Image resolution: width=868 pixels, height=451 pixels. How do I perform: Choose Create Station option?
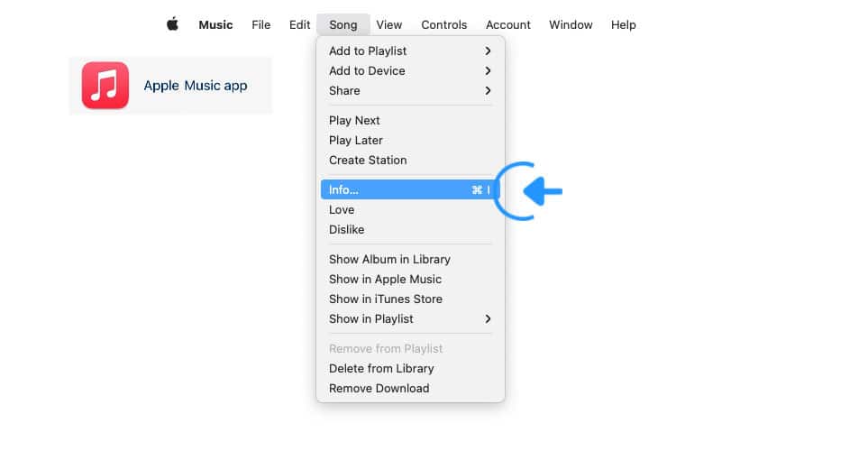(x=410, y=161)
